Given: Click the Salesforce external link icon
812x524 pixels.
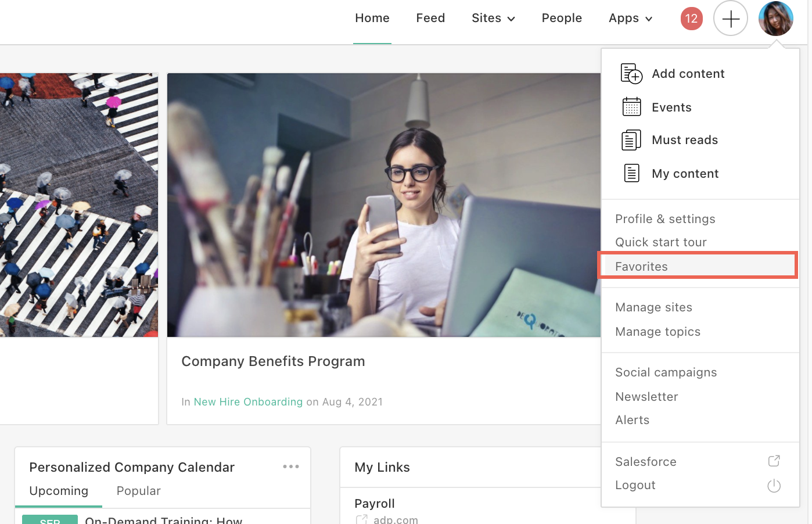Looking at the screenshot, I should click(774, 461).
